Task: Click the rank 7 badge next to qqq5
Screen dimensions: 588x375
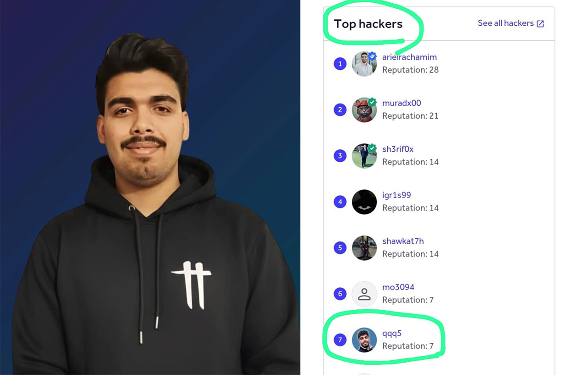Action: 340,340
